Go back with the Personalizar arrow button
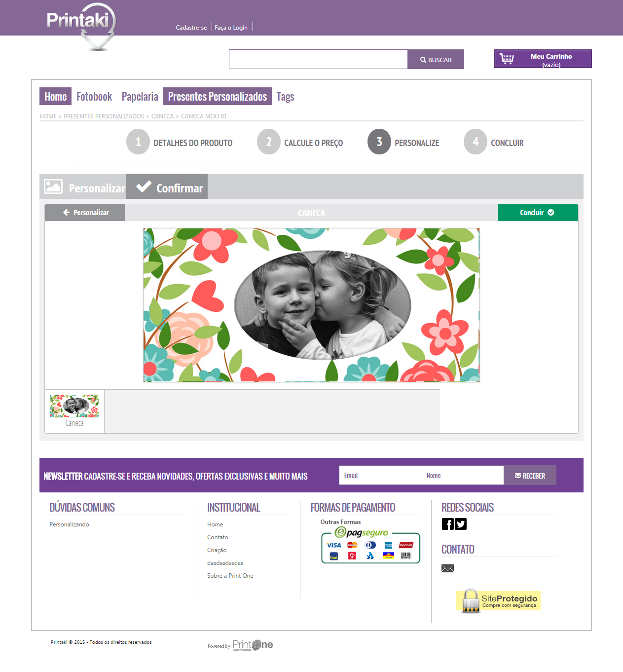 tap(85, 213)
